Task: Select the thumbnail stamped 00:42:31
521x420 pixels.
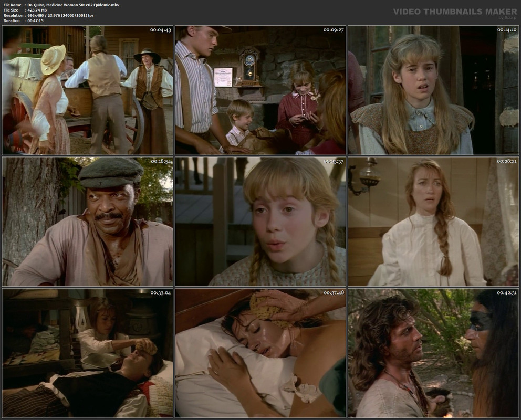Action: (x=433, y=353)
